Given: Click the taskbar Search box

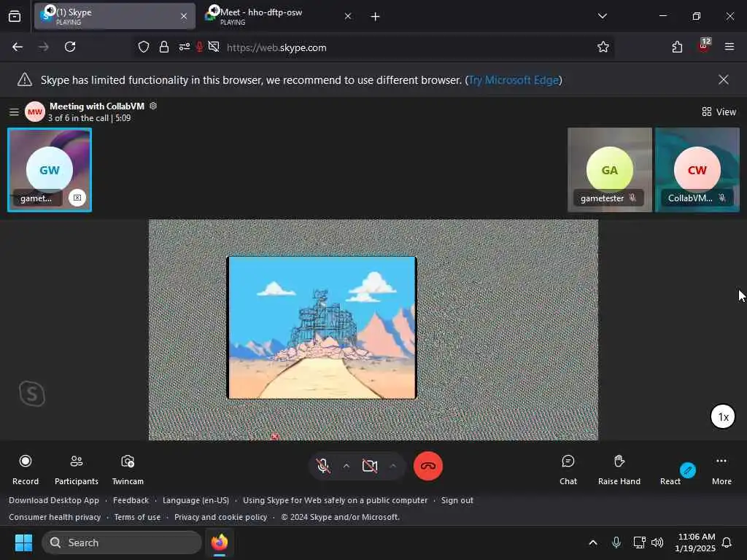Looking at the screenshot, I should (122, 542).
